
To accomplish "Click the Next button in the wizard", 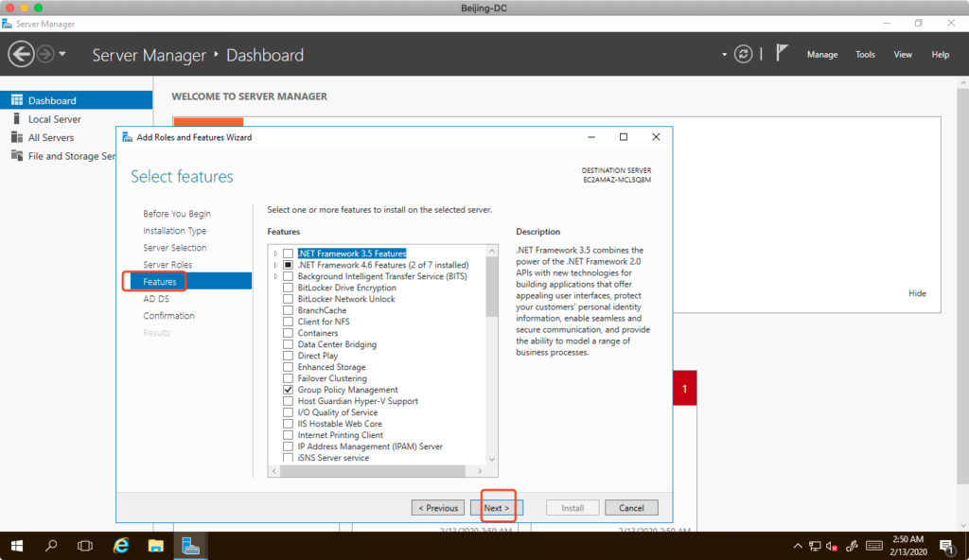I will (x=496, y=508).
